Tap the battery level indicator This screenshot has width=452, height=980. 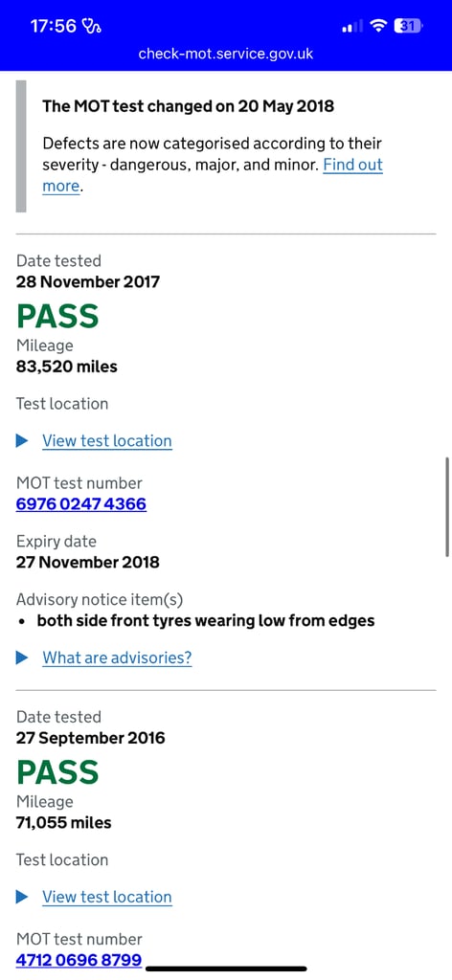408,26
